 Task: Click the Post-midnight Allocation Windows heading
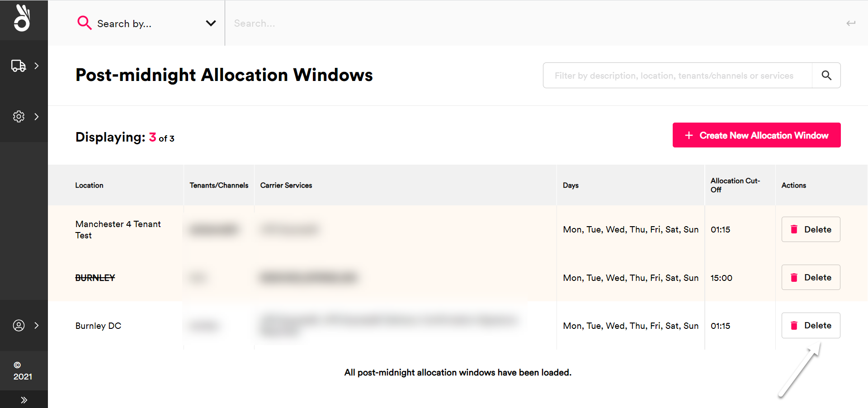224,75
